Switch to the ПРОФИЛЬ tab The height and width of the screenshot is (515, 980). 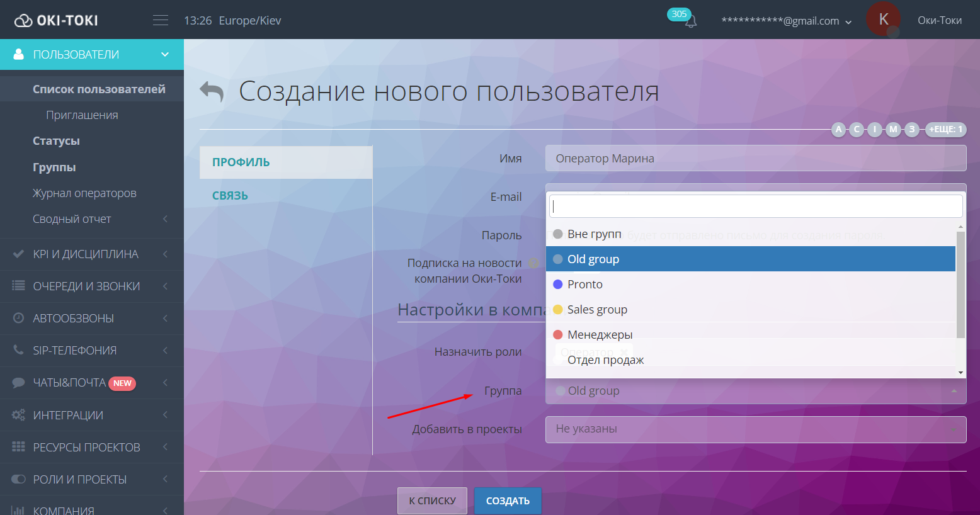(286, 162)
